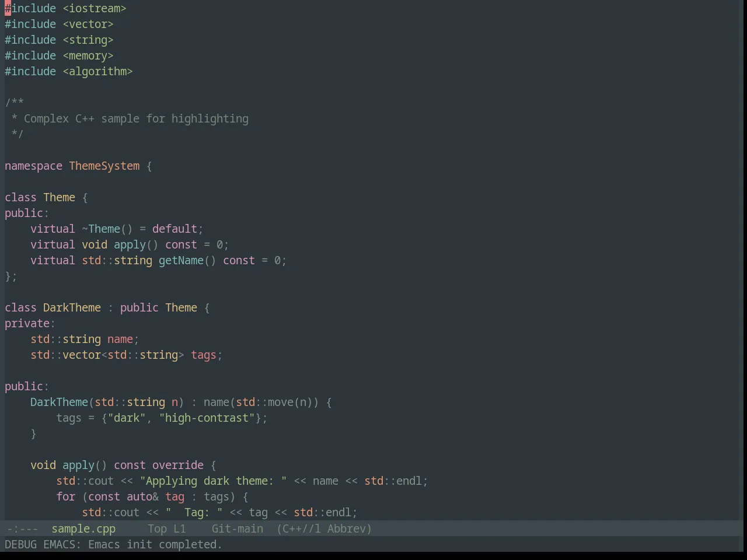Click '~Theme()' destructor declaration
Viewport: 747px width, 560px height.
coord(107,229)
